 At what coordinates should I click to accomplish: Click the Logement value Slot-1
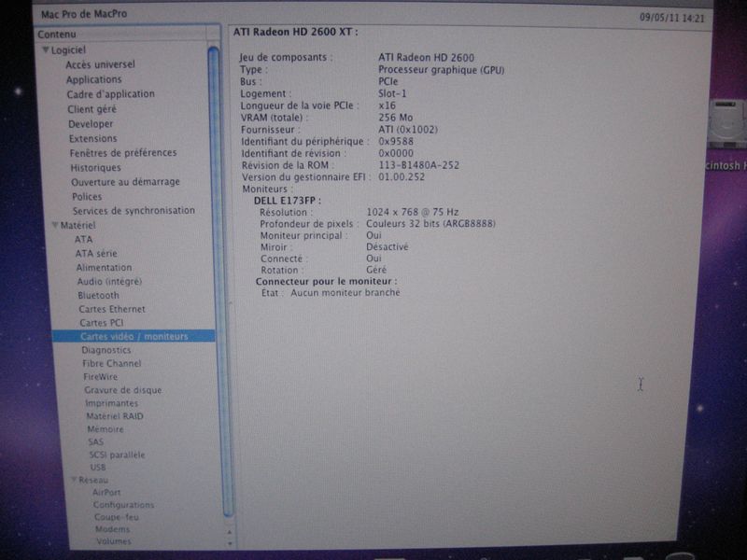[392, 93]
